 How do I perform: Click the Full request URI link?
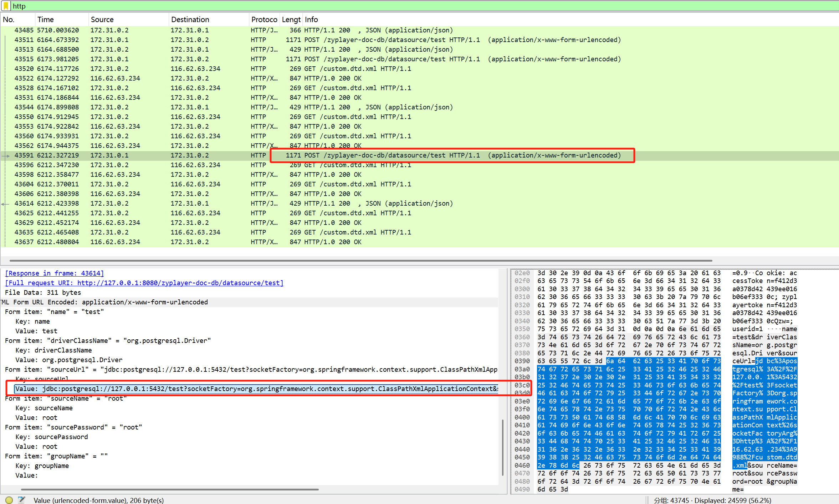[x=144, y=283]
